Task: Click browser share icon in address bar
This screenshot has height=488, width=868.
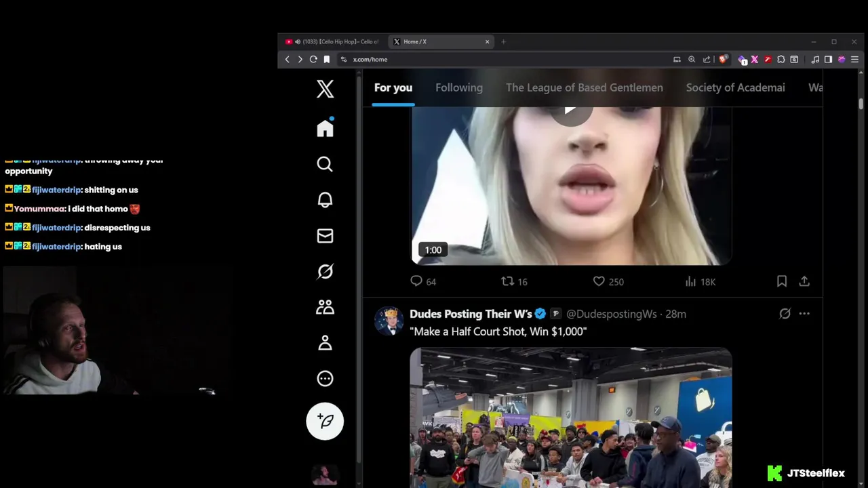Action: (x=707, y=60)
